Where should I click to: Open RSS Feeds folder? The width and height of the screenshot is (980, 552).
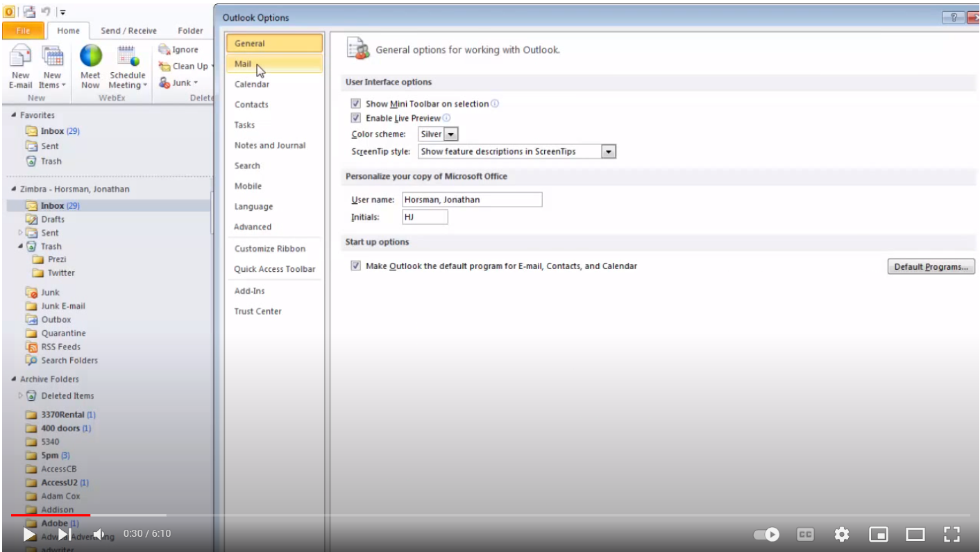click(60, 347)
